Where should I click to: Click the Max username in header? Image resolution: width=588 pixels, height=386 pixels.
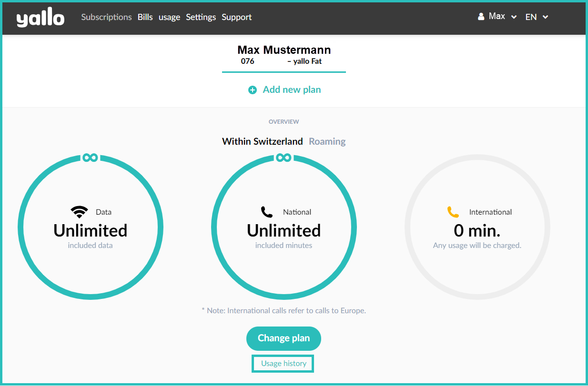pos(497,17)
